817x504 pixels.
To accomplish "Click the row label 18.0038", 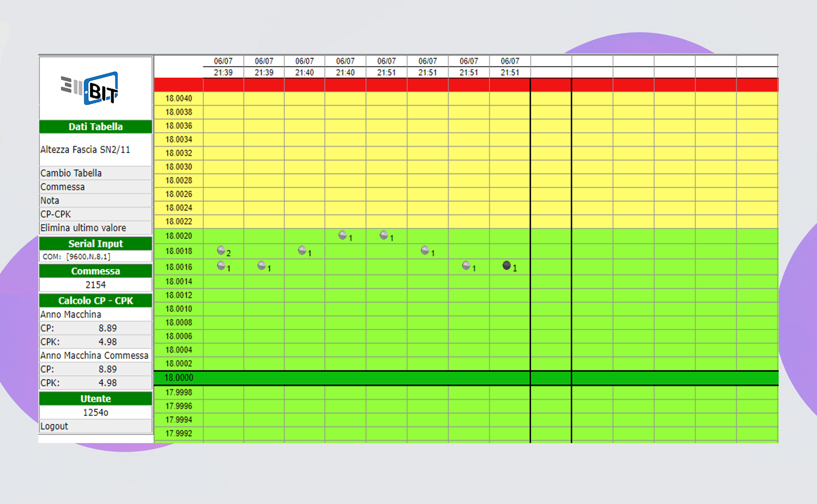I will [x=179, y=112].
